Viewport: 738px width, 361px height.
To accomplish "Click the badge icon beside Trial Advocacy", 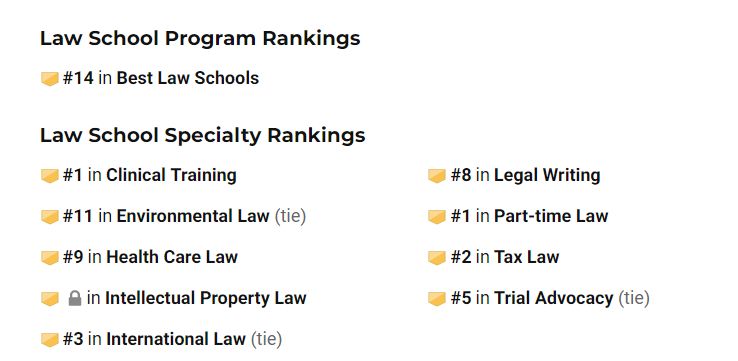I will point(437,298).
